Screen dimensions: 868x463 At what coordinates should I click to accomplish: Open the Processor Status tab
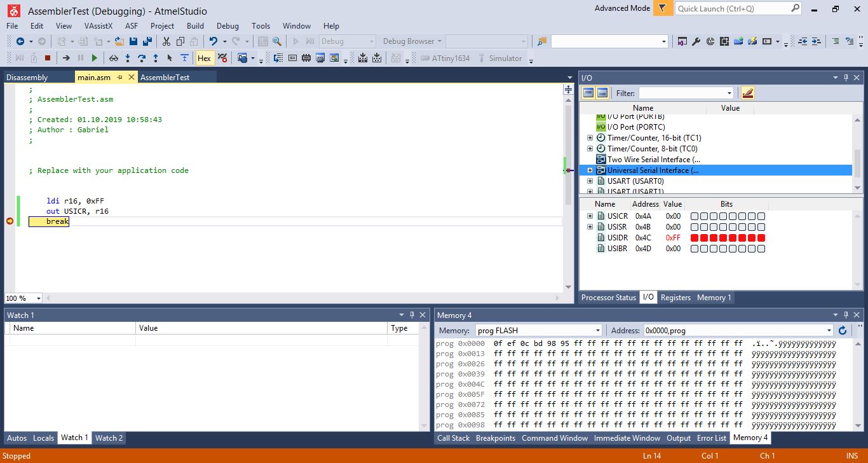coord(609,298)
